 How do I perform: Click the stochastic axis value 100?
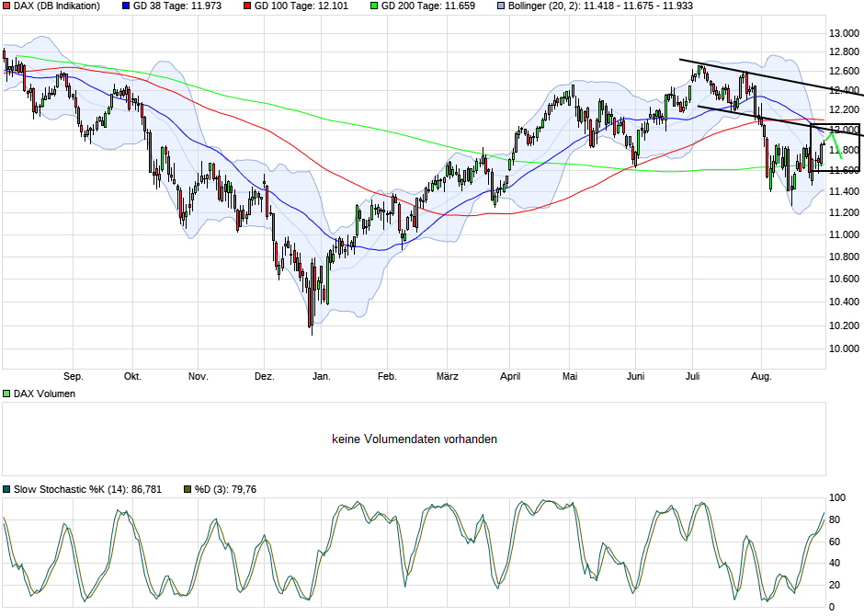pyautogui.click(x=837, y=498)
